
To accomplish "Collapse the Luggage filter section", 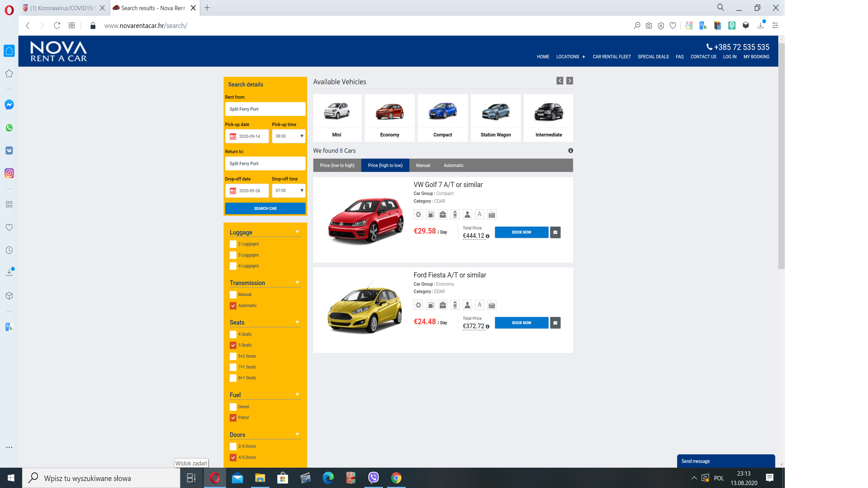I will pyautogui.click(x=297, y=232).
